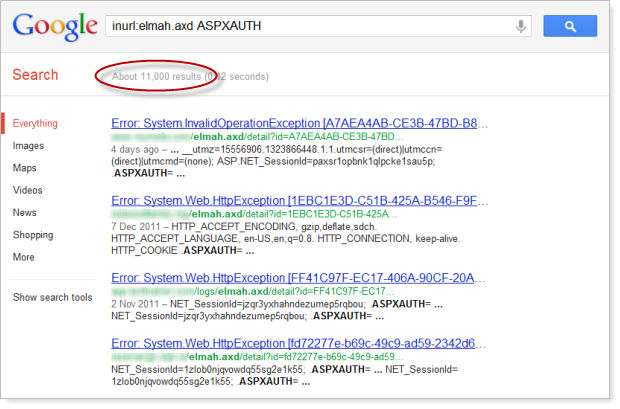
Task: Select Everything in the sidebar
Action: (x=35, y=123)
